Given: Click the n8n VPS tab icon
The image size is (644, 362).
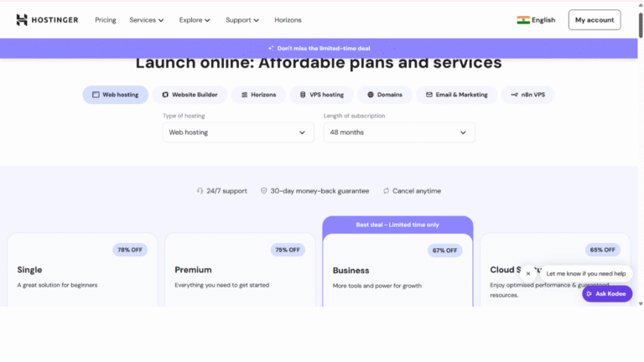Looking at the screenshot, I should coord(514,95).
